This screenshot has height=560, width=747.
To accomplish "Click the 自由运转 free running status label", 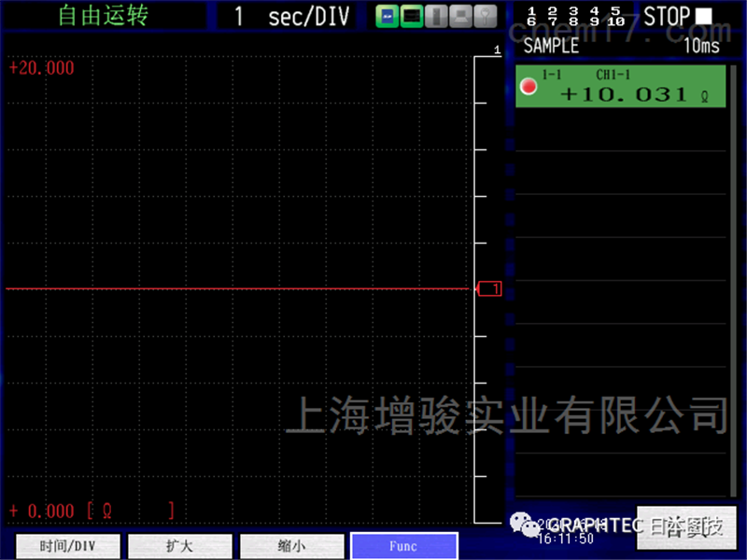I will 103,16.
